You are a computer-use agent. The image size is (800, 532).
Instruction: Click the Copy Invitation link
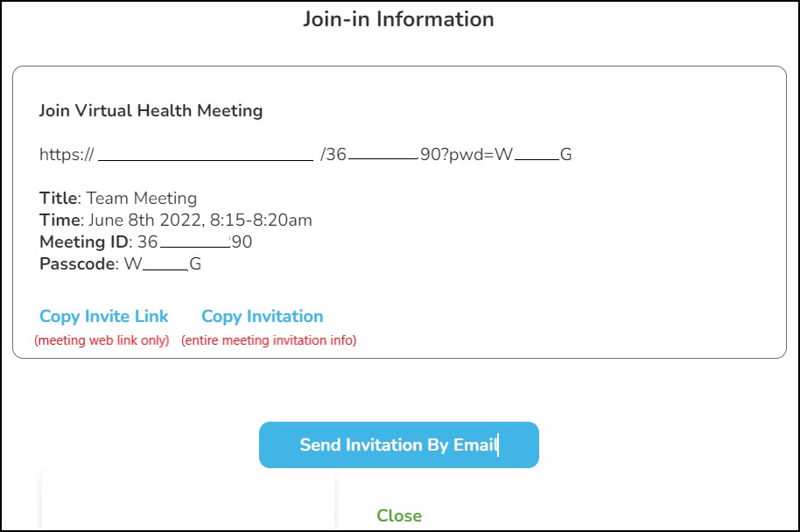(262, 316)
